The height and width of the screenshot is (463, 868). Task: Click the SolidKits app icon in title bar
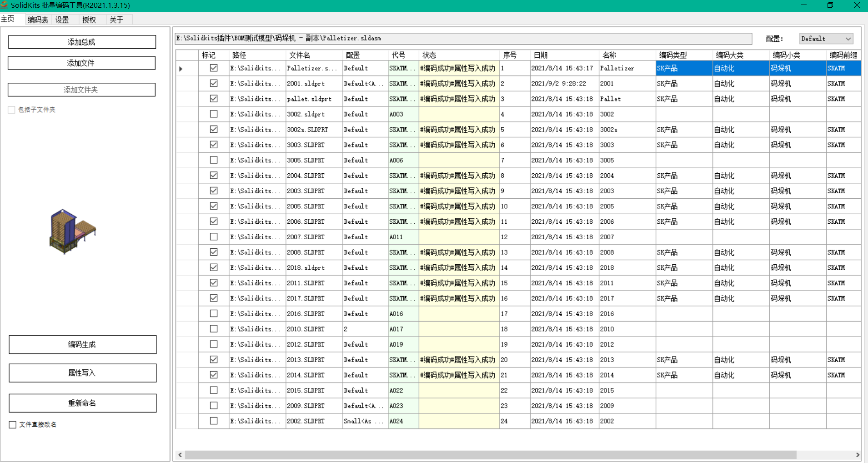pyautogui.click(x=5, y=5)
